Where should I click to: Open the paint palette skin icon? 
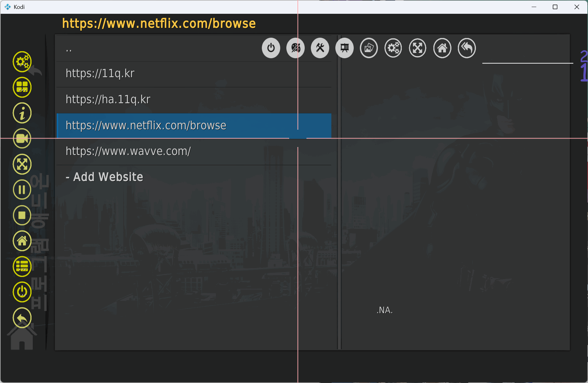point(296,48)
